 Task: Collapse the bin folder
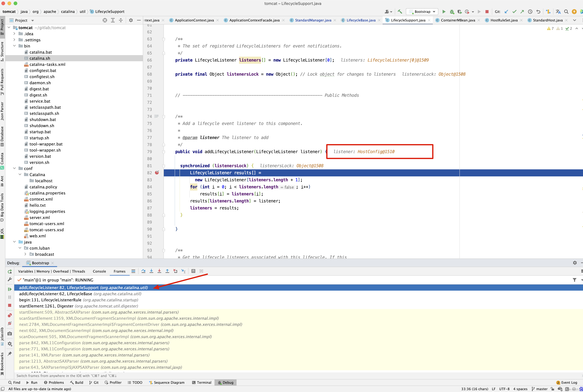(14, 46)
